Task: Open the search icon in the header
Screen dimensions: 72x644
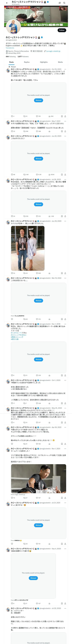Action: pos(64,3)
